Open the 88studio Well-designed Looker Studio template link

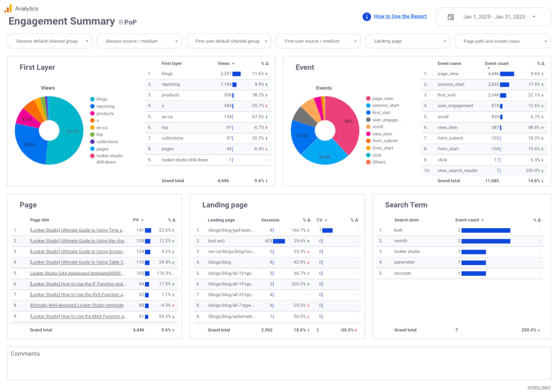(x=77, y=305)
